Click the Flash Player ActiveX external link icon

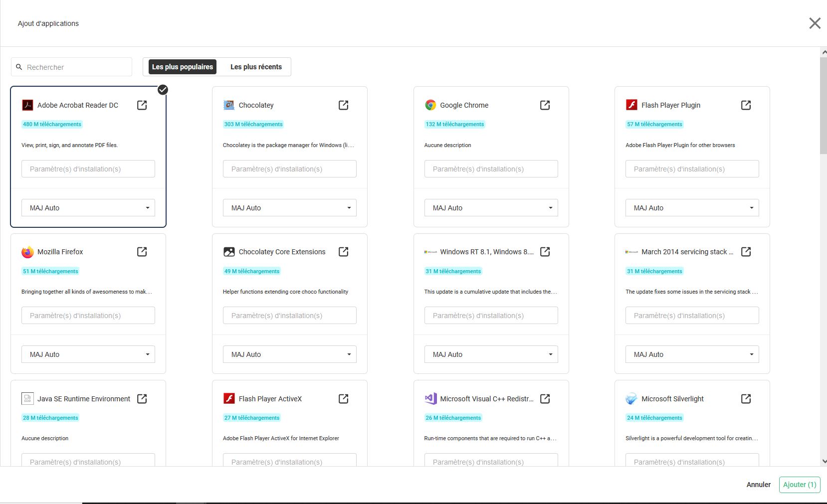click(x=343, y=399)
